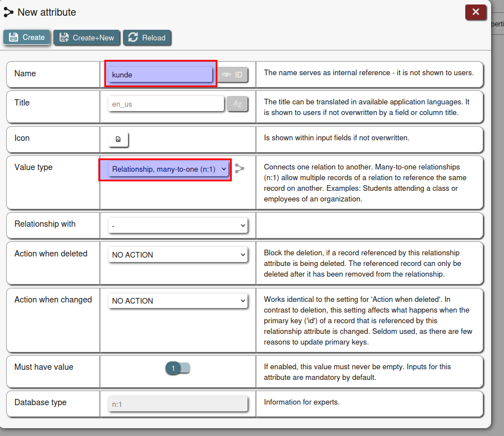
Task: Click the refresh arrows icon on Reload
Action: 133,38
